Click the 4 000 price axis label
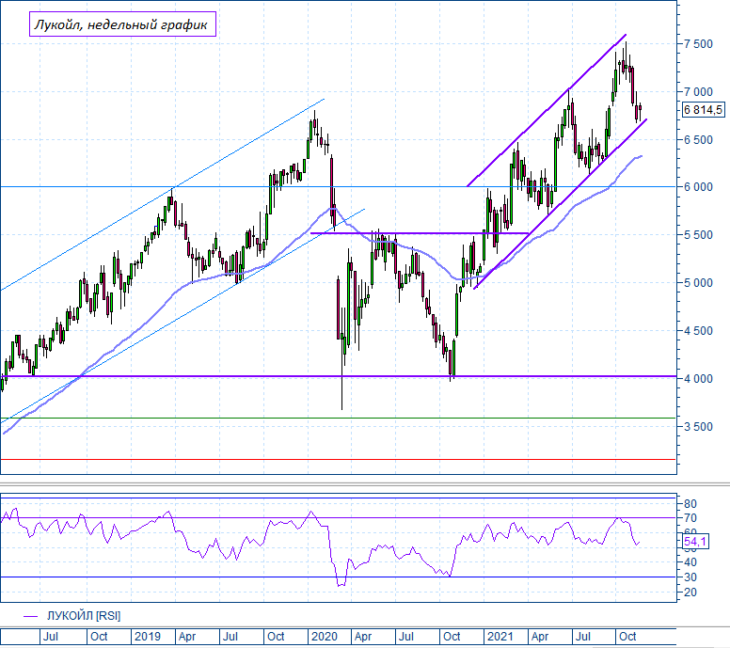The width and height of the screenshot is (730, 648). click(x=698, y=379)
